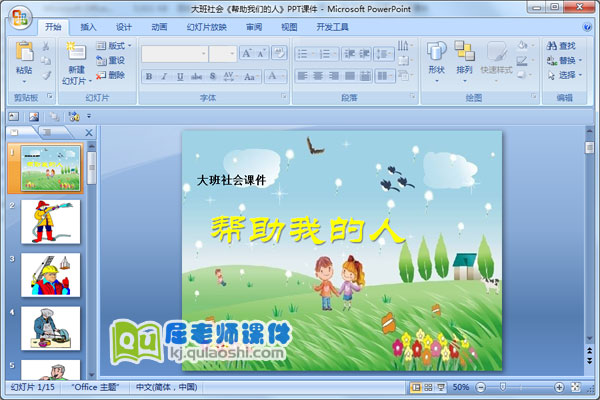The height and width of the screenshot is (400, 600).
Task: Click Character Spacing AV icon
Action: coord(228,76)
